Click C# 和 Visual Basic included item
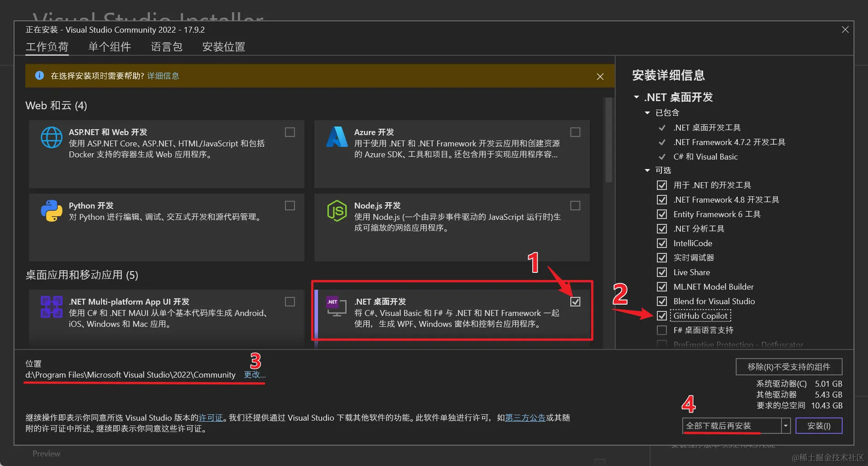Image resolution: width=868 pixels, height=466 pixels. [705, 156]
